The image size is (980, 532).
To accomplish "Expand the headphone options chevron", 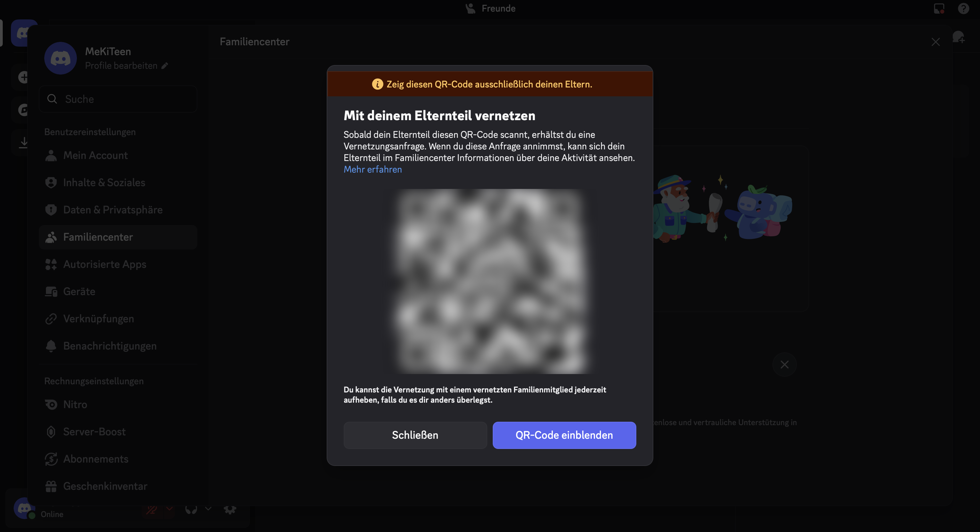I will (x=208, y=509).
